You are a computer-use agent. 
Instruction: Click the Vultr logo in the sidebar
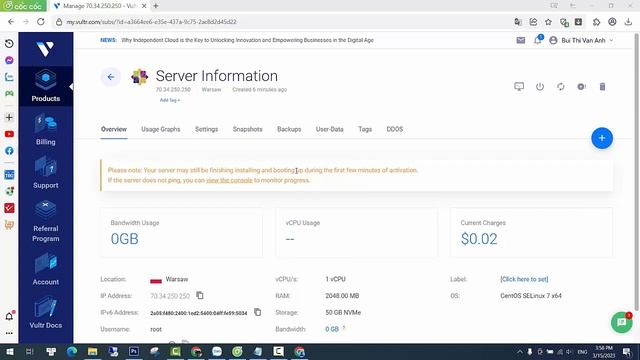[45, 49]
